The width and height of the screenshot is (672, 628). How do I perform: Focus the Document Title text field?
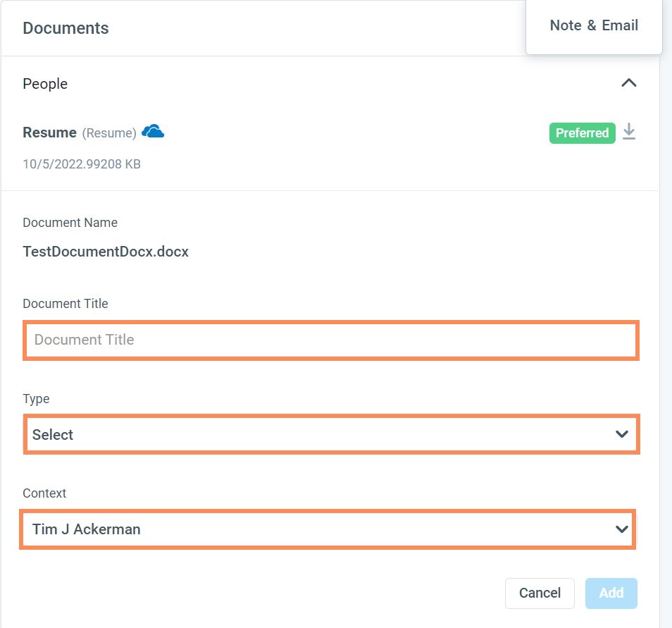(x=331, y=340)
